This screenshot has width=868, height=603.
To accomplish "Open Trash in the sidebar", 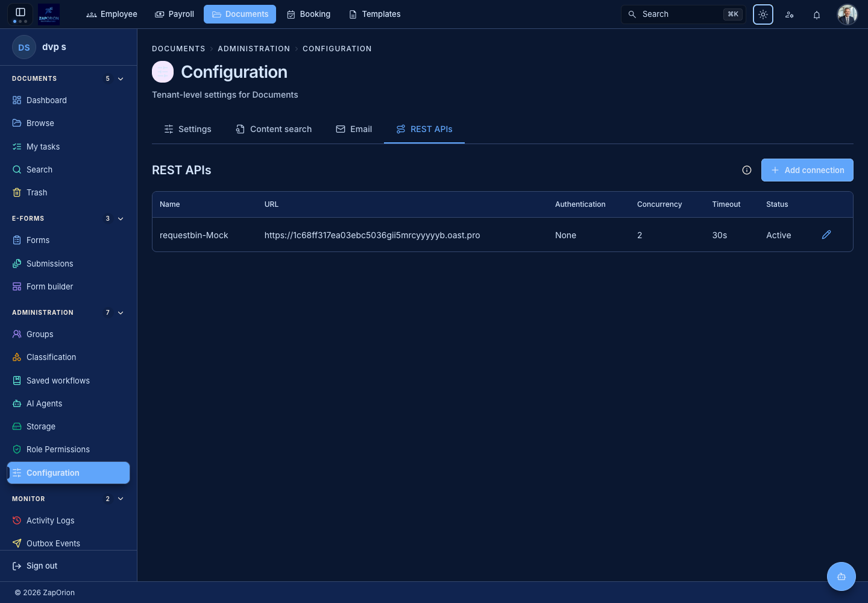I will [x=68, y=193].
